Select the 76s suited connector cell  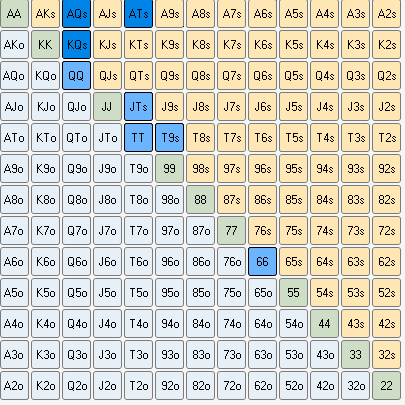[262, 231]
